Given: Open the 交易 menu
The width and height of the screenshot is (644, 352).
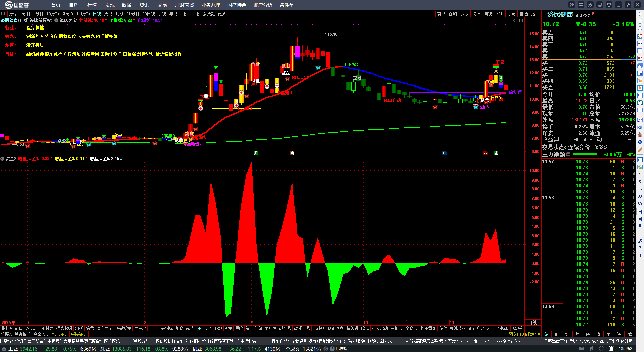Looking at the screenshot, I should (162, 5).
